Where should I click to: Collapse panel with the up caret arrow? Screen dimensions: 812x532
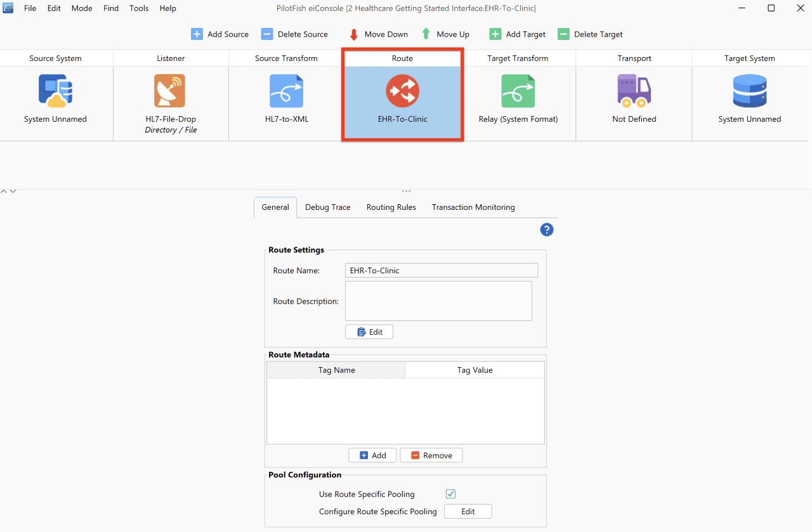4,191
